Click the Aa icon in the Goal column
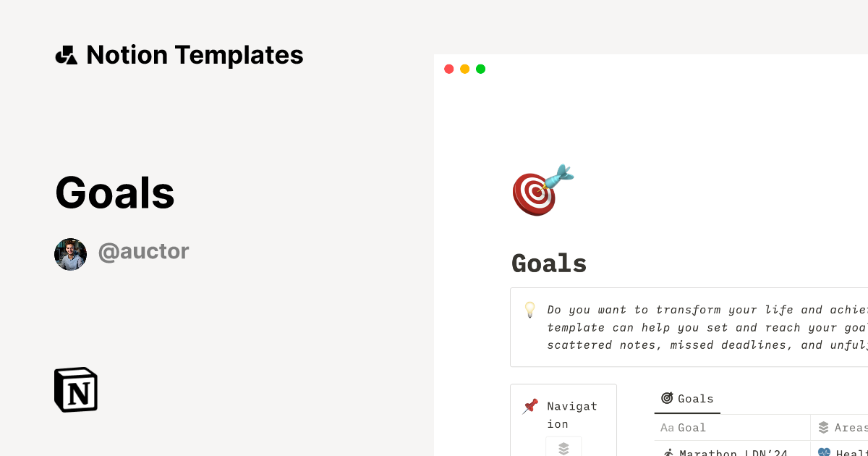 [667, 427]
